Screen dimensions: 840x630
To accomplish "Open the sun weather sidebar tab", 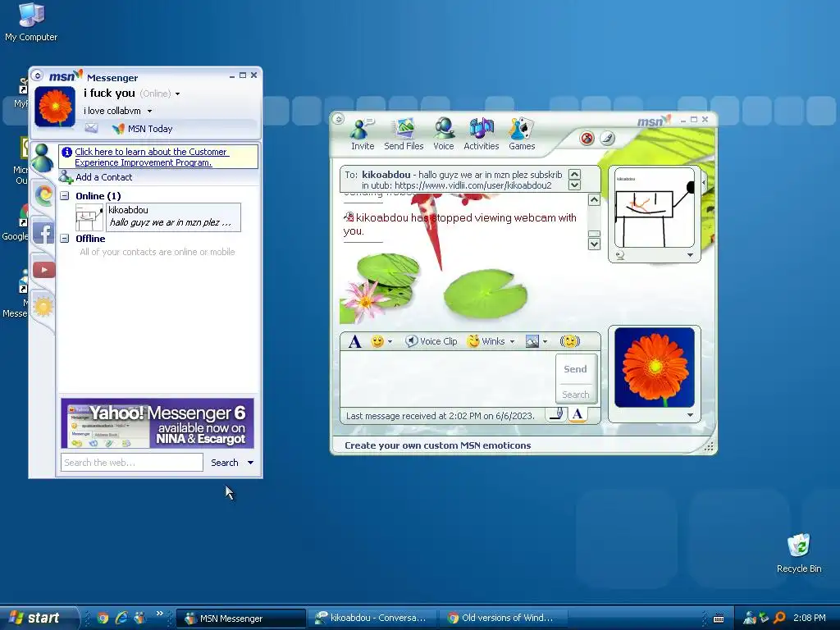I will (43, 307).
